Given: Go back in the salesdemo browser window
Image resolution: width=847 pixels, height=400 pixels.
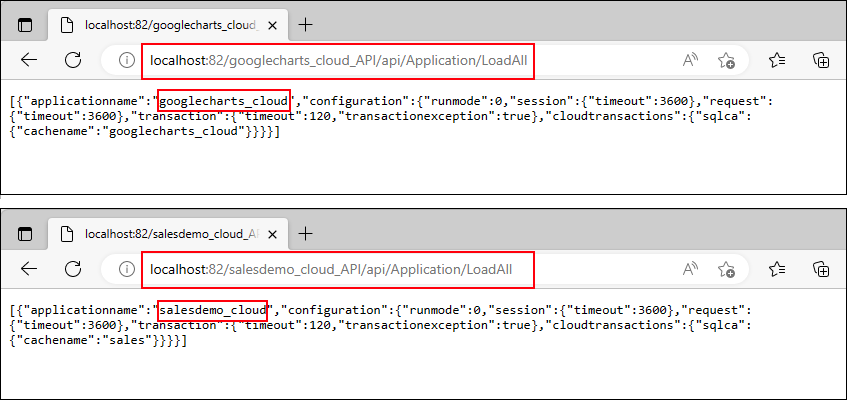Looking at the screenshot, I should [29, 269].
